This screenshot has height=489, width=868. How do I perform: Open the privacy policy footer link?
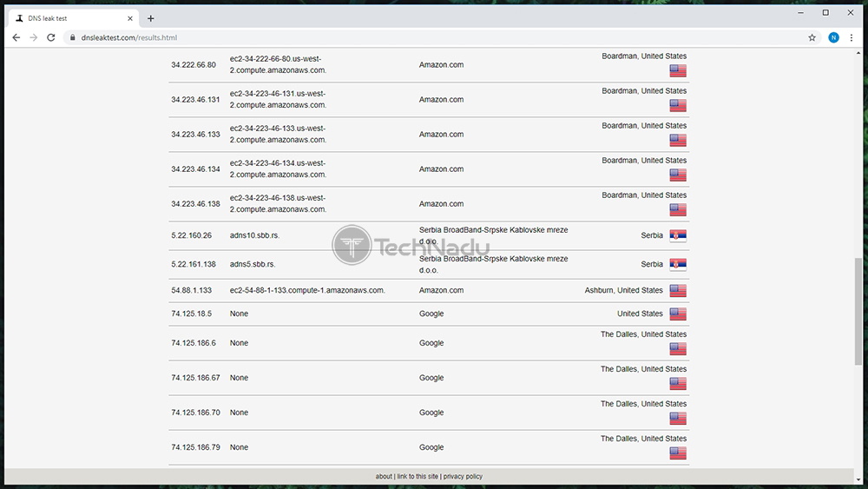463,476
